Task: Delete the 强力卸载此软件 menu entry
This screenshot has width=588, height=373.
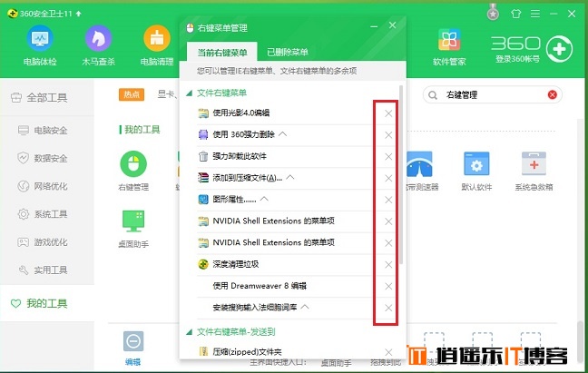Action: (388, 157)
